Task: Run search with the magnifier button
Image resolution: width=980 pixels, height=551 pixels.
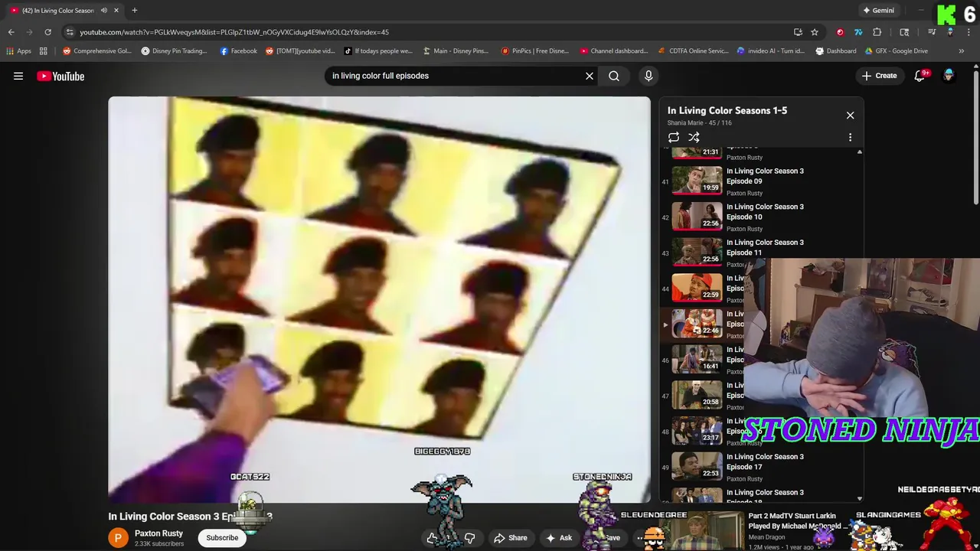Action: coord(614,76)
